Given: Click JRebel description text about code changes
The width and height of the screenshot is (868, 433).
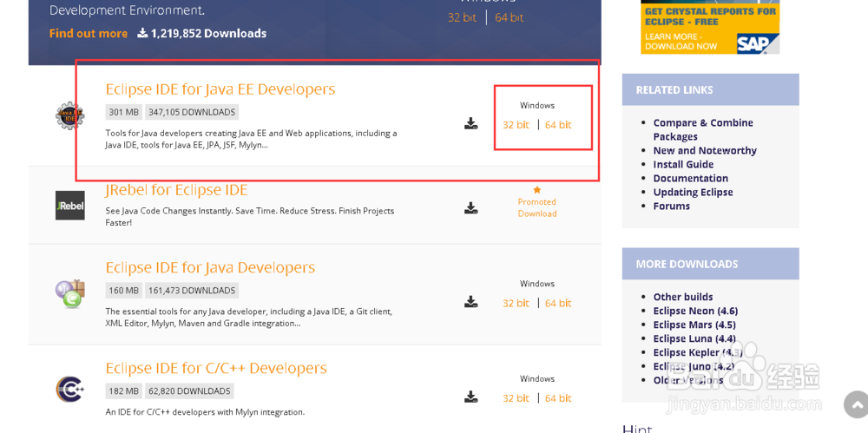Looking at the screenshot, I should pos(250,217).
